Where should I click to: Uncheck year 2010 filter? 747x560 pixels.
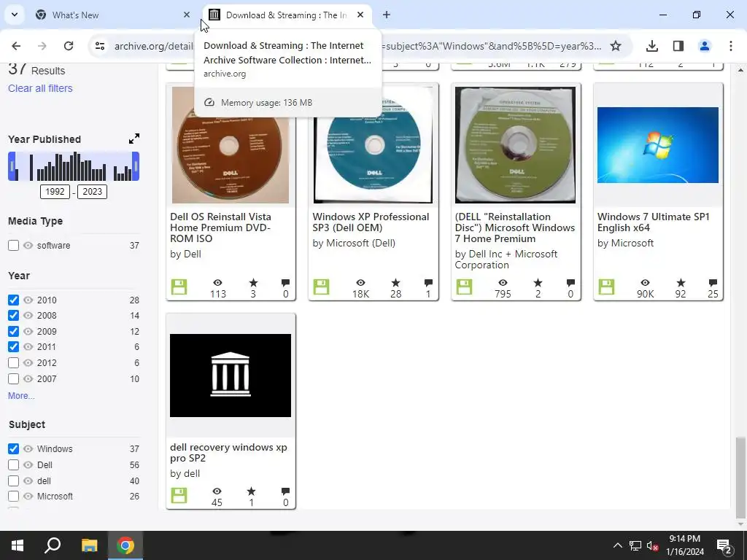[x=13, y=300]
